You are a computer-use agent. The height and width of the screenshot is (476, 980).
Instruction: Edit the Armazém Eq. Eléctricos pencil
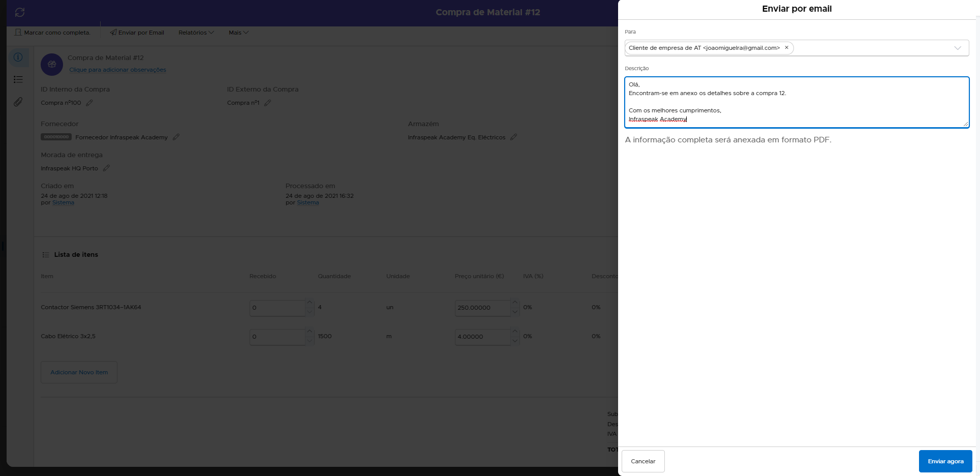click(x=514, y=137)
